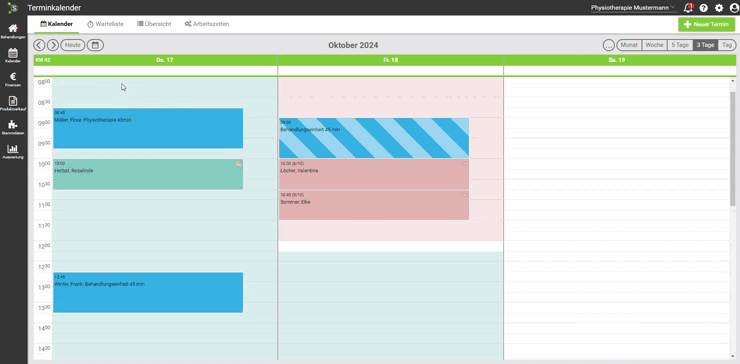Screen dimensions: 740x364
Task: Switch view to 5 Tage
Action: click(x=680, y=45)
